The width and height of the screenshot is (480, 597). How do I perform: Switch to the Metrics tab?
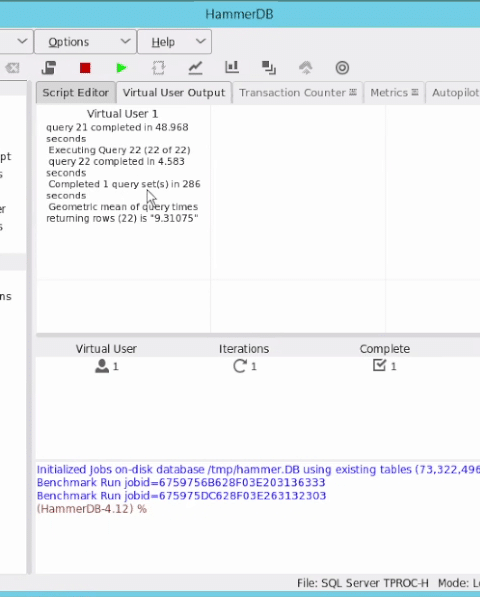(394, 93)
